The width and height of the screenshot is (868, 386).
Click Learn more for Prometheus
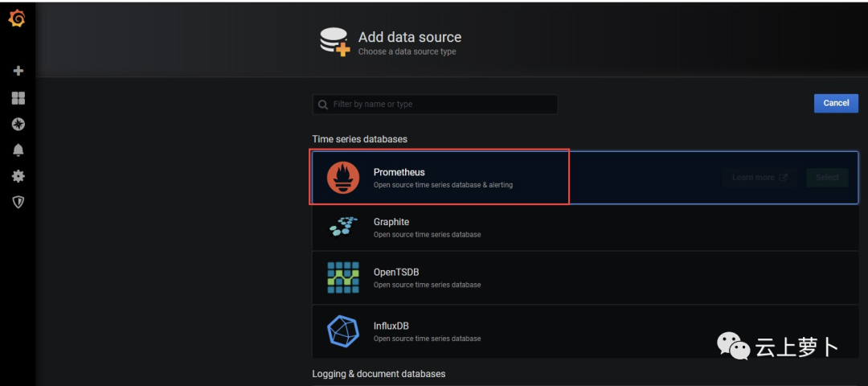click(759, 178)
